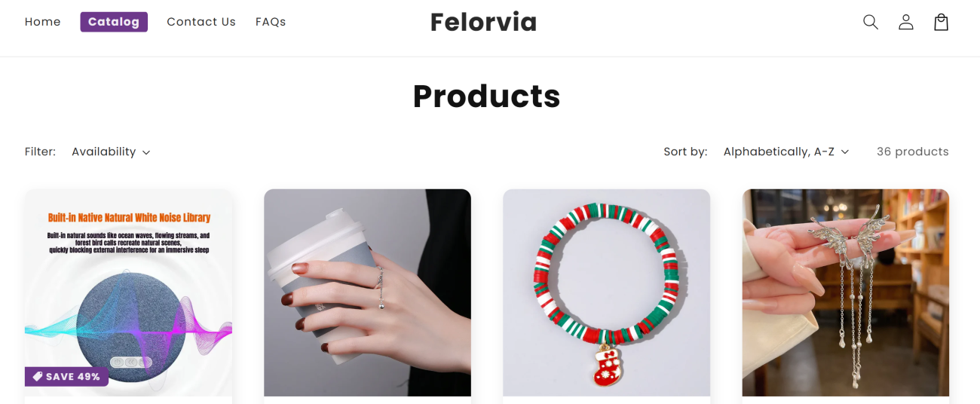Go to the Home menu link
This screenshot has height=404, width=980.
click(43, 22)
